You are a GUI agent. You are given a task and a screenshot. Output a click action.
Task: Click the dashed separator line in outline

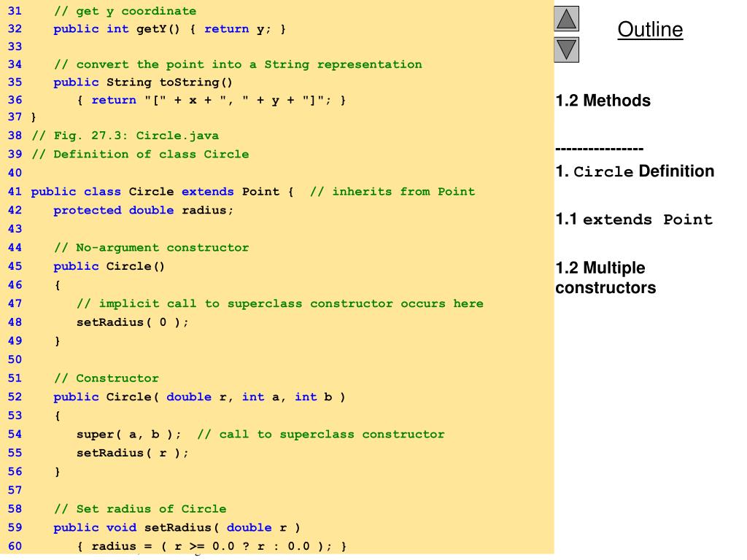pyautogui.click(x=599, y=149)
